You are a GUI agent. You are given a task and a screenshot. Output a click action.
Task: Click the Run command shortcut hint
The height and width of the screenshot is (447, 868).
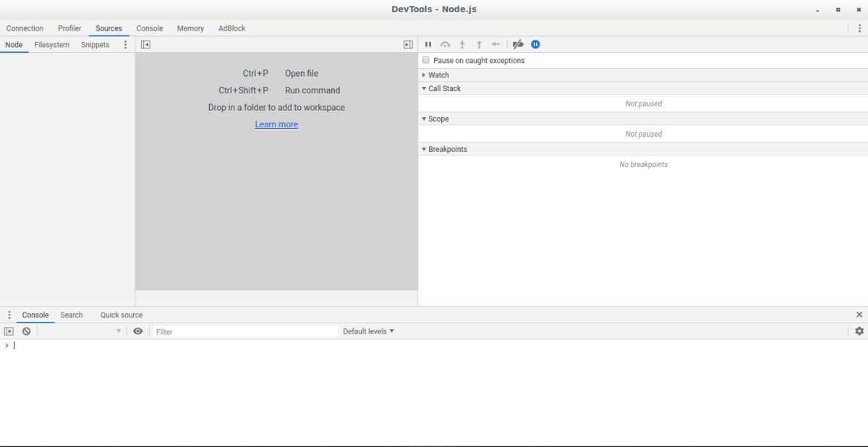coord(312,90)
